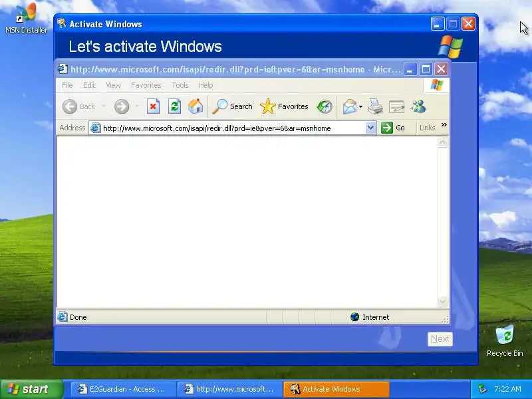Click the Stop loading icon
This screenshot has height=399, width=532.
153,106
